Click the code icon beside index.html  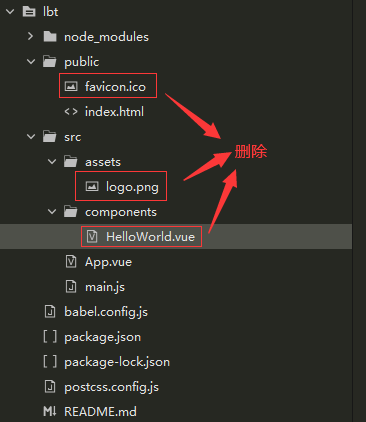pos(71,112)
